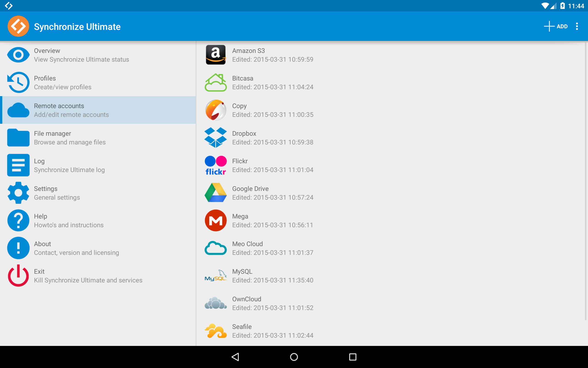Click the Overview eye icon
The image size is (588, 368).
coord(18,55)
